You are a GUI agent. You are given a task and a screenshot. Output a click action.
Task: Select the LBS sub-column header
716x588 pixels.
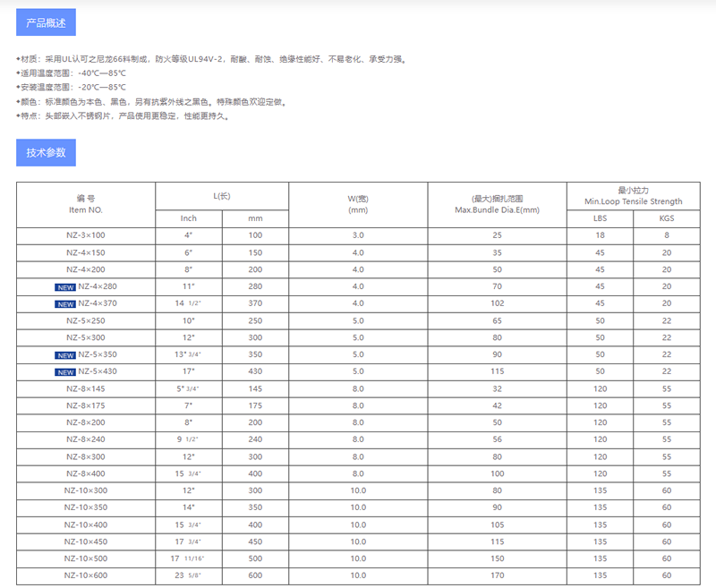coord(599,217)
